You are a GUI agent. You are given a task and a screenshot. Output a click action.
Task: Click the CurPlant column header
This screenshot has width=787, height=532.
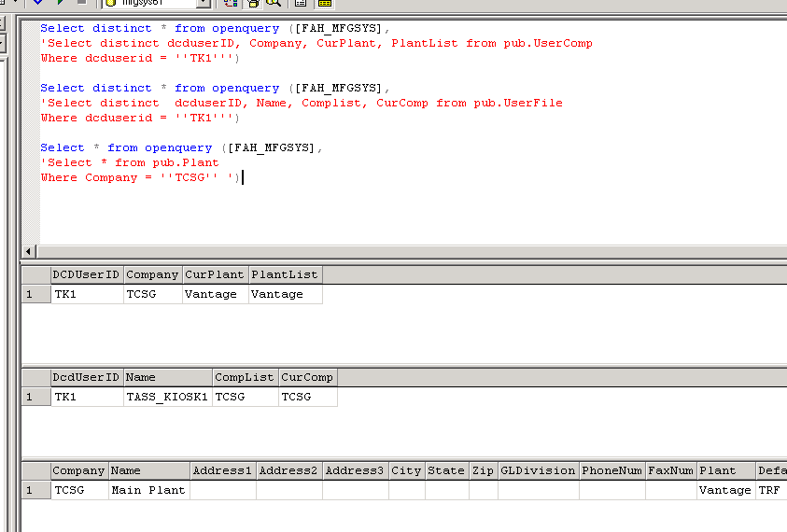[216, 274]
